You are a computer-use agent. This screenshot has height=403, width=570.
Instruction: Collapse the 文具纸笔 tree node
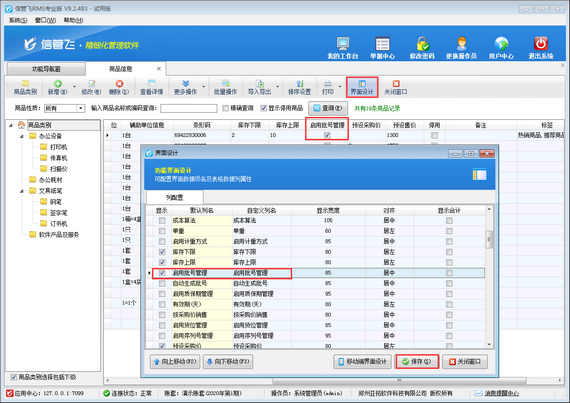tap(21, 191)
